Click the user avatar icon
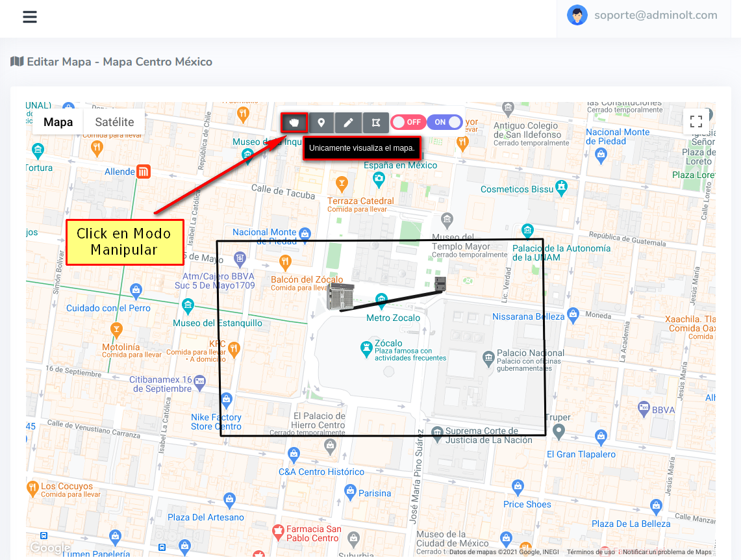 pyautogui.click(x=577, y=16)
